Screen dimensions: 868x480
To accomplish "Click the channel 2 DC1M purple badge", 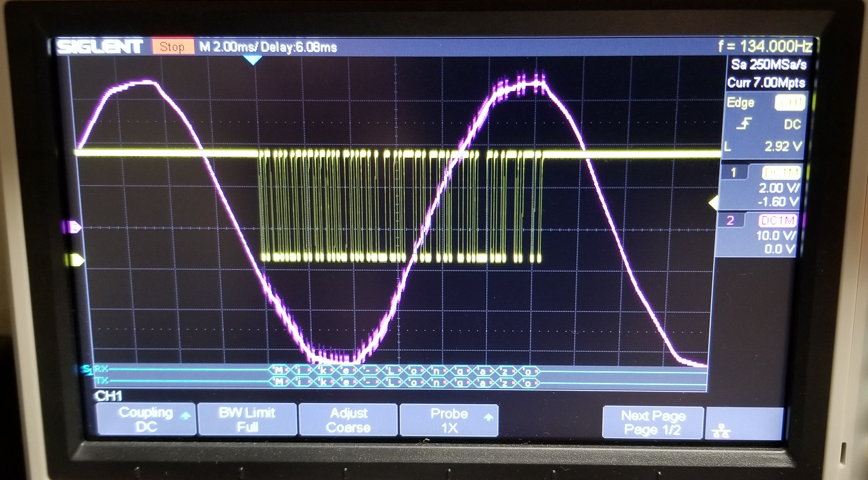I will coord(778,221).
